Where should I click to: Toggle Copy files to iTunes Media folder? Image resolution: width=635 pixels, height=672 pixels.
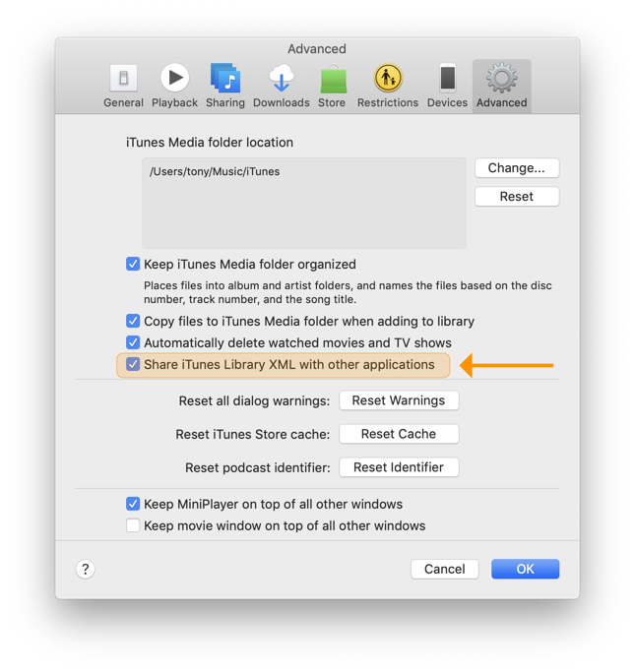click(x=133, y=321)
